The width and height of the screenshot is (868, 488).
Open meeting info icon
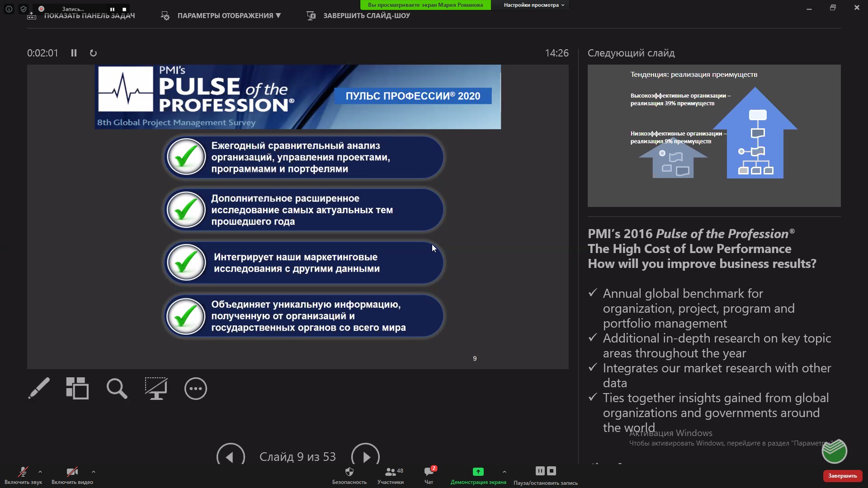click(x=9, y=9)
